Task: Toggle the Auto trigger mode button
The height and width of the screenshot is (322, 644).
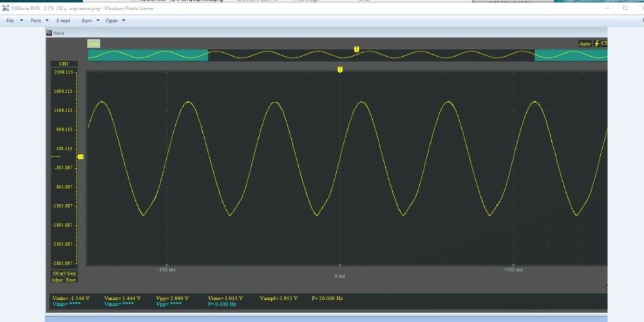Action: [x=585, y=44]
